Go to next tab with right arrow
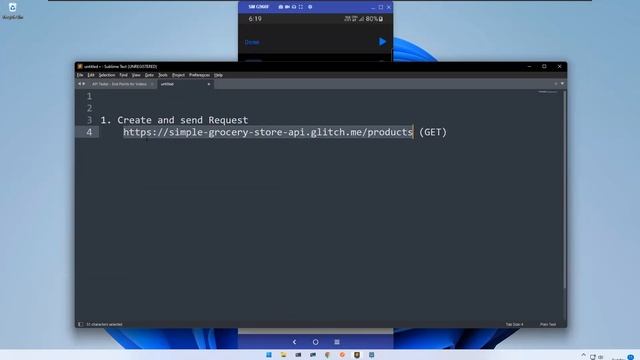 [84, 84]
